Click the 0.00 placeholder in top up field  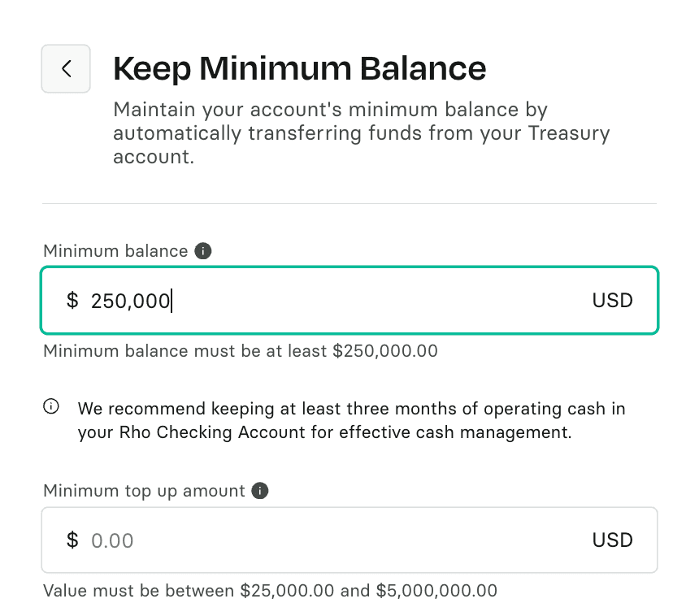click(x=112, y=540)
